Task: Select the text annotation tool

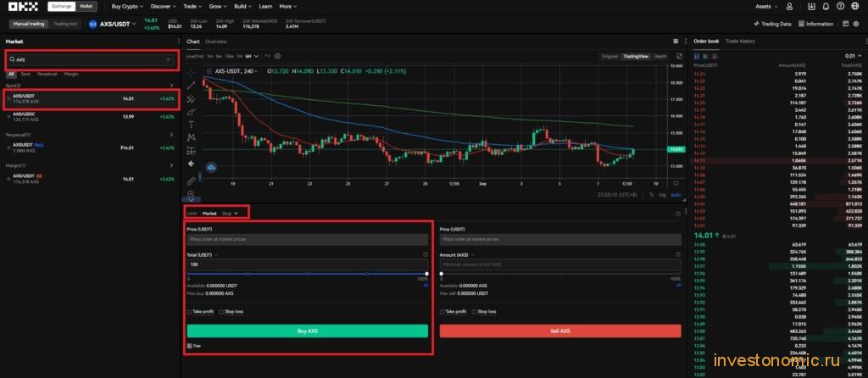Action: pos(191,125)
